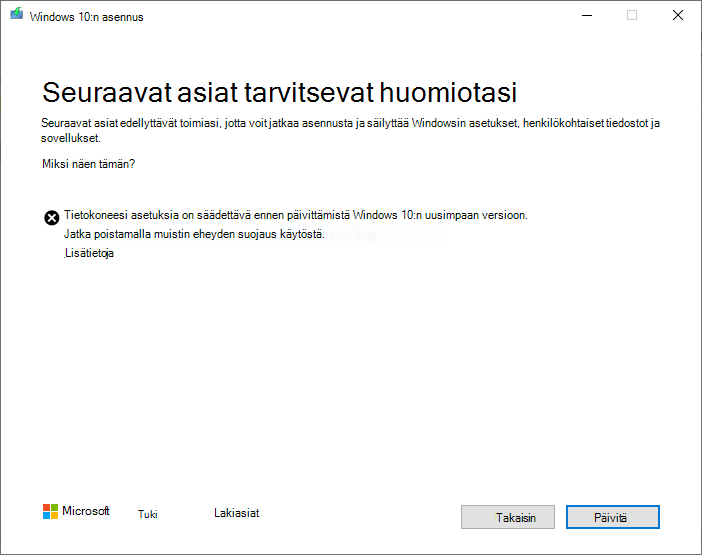
Task: Close the Windows 10 setup window
Action: click(x=678, y=15)
